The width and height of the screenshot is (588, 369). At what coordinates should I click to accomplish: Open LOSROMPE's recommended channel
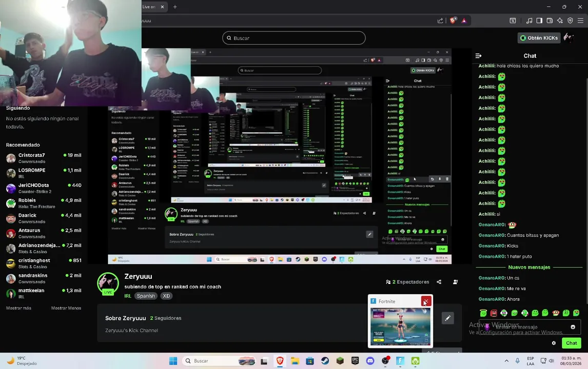click(44, 173)
